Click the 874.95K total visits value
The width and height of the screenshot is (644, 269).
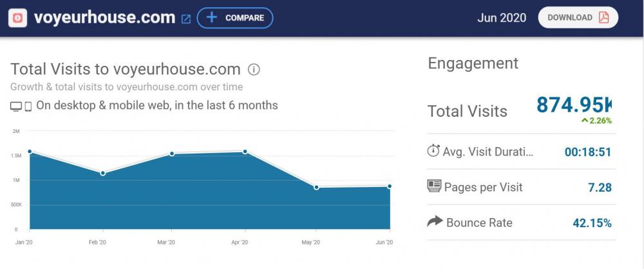573,105
